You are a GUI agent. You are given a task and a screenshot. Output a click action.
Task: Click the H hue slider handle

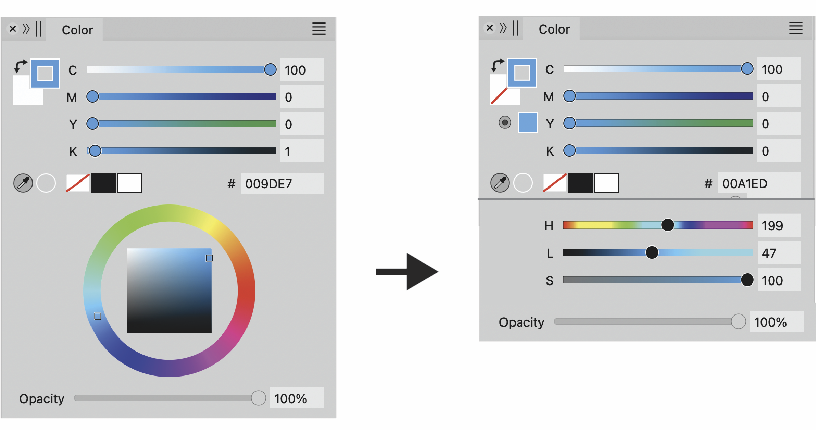(x=668, y=225)
